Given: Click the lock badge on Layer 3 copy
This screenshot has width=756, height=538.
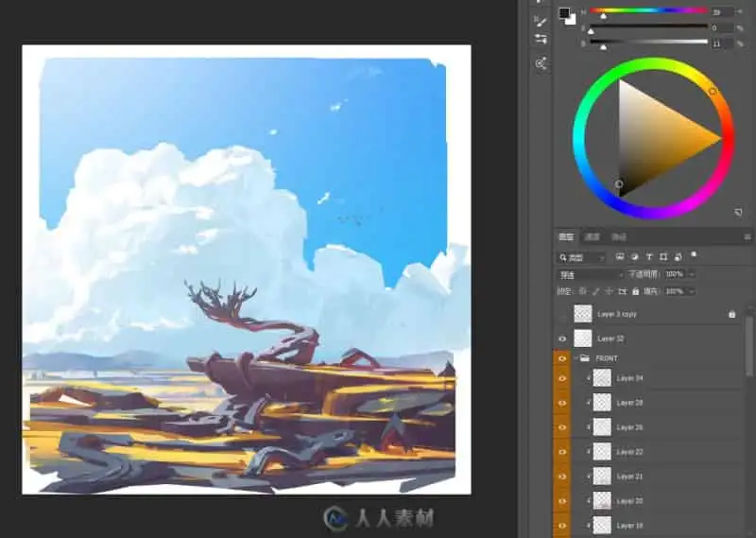Looking at the screenshot, I should tap(731, 315).
